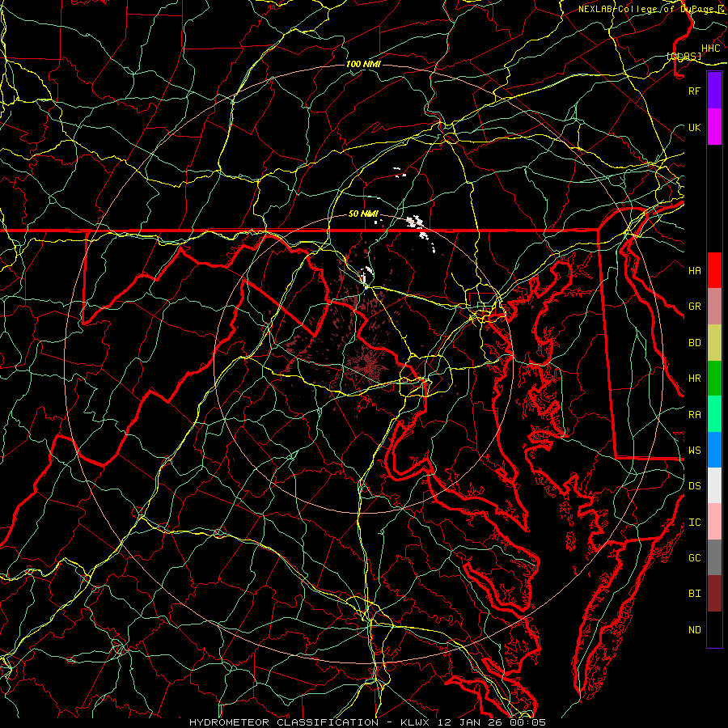Click the brown BI legend swatch
Screen dimensions: 728x728
tap(714, 594)
